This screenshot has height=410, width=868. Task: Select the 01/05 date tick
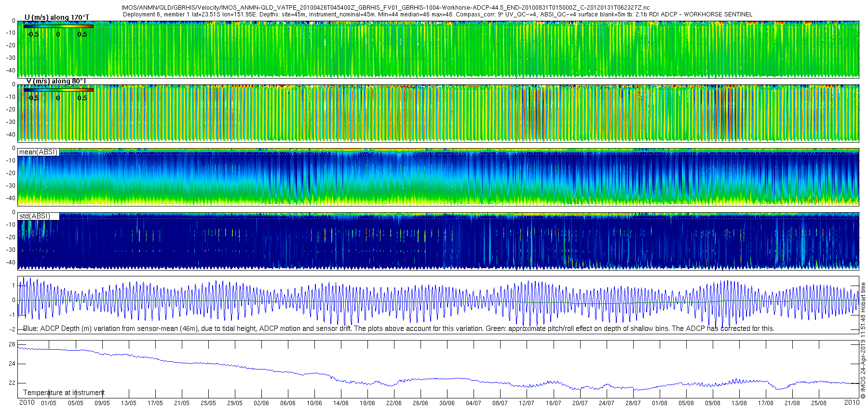coord(49,403)
